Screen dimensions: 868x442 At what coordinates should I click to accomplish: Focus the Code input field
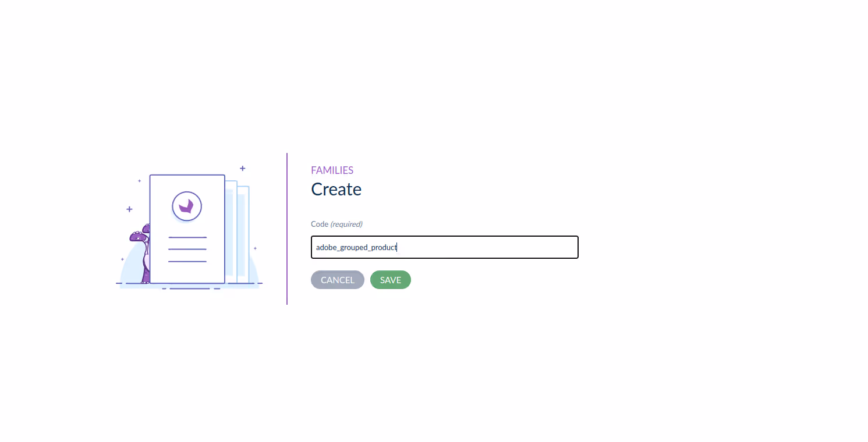click(x=445, y=247)
